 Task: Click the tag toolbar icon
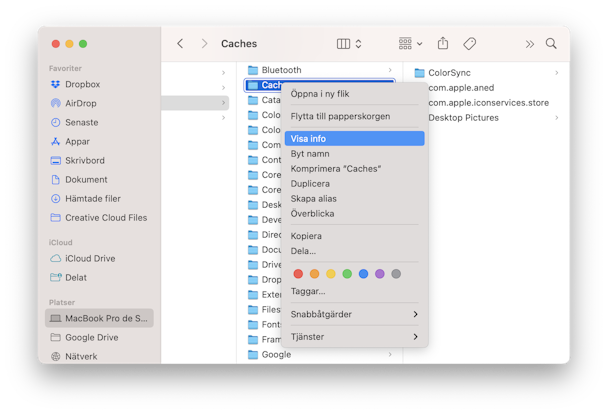(470, 44)
